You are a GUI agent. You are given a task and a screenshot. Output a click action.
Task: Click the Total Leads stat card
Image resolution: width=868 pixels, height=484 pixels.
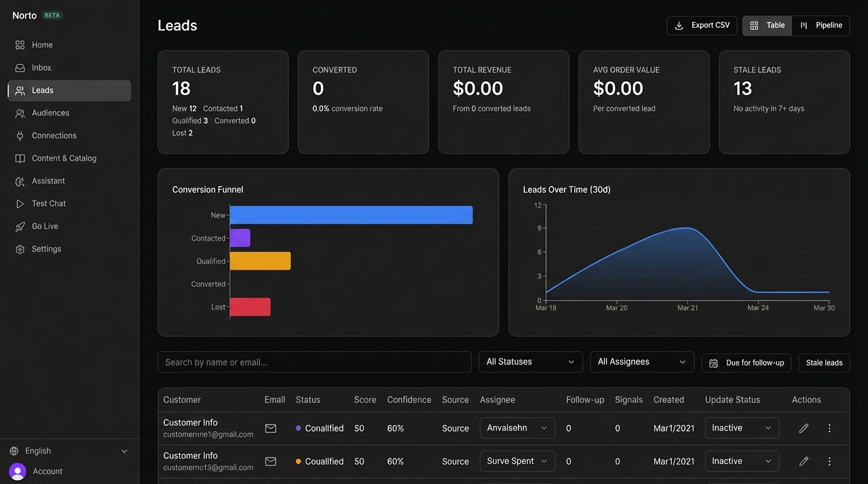(223, 102)
